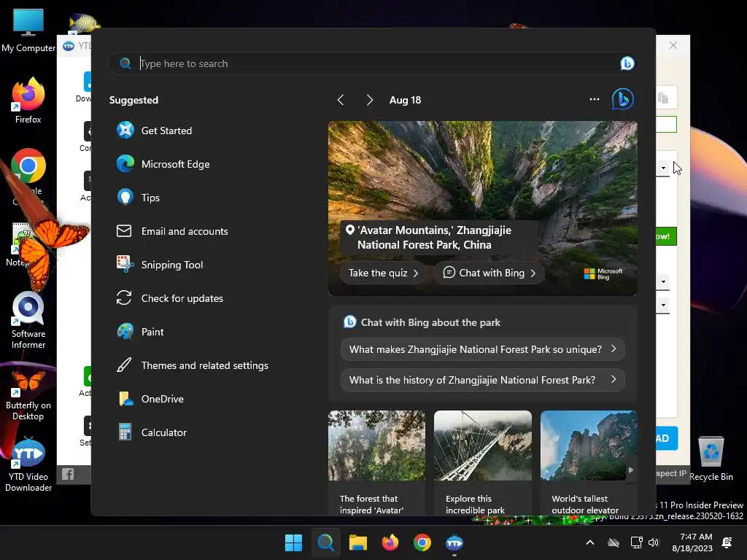Open Chrome from the taskbar
The width and height of the screenshot is (747, 560).
point(422,542)
